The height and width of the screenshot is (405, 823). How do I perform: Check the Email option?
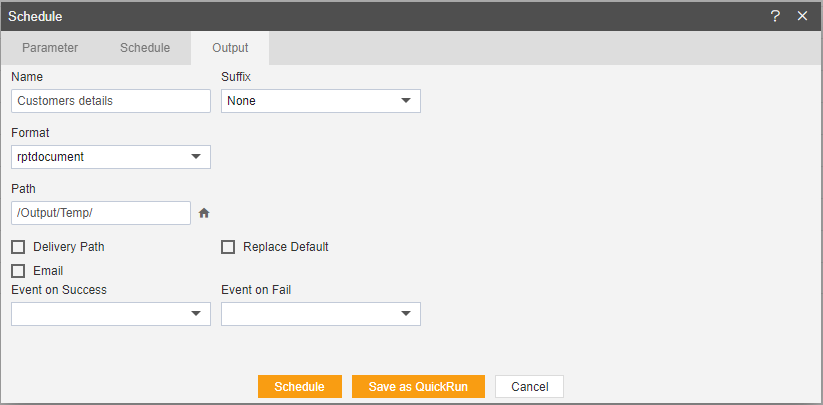click(x=18, y=271)
